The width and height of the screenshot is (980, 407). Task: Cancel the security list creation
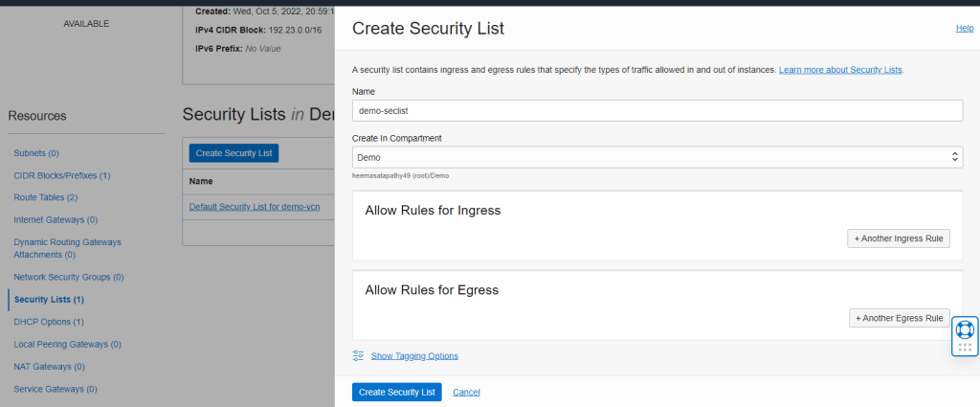click(466, 392)
